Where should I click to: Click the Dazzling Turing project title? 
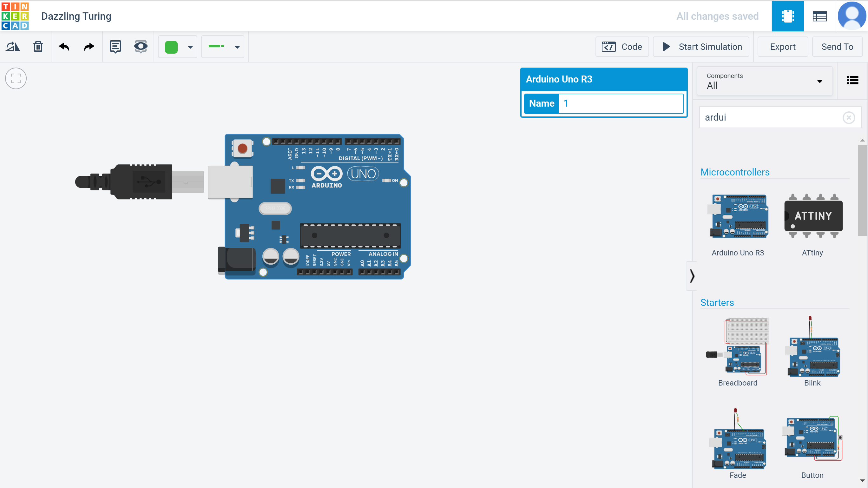pyautogui.click(x=76, y=16)
